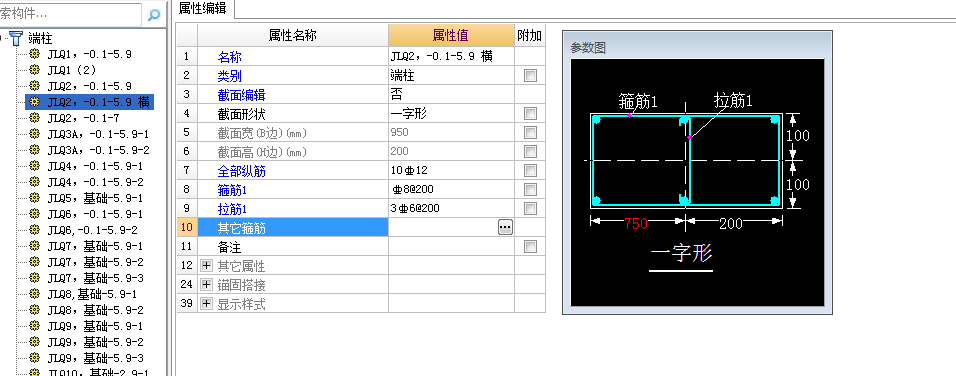Click gear icon of JLQ4，-0.1-5.9-2
The image size is (956, 376).
click(35, 182)
